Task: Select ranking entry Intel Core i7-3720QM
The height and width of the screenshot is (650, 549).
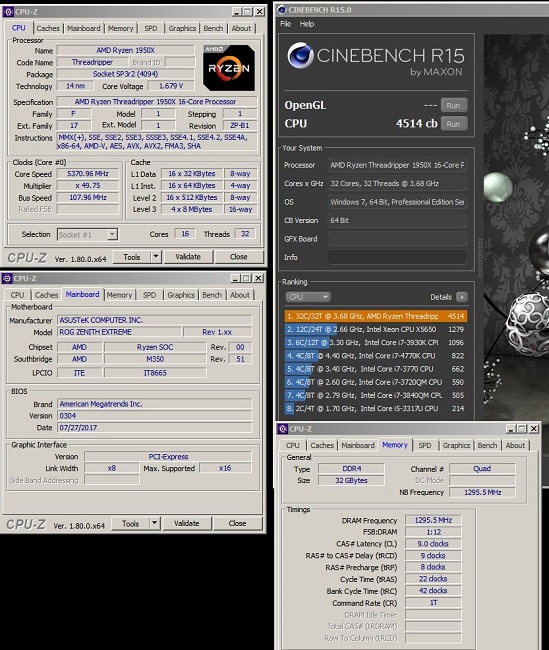Action: coord(376,382)
